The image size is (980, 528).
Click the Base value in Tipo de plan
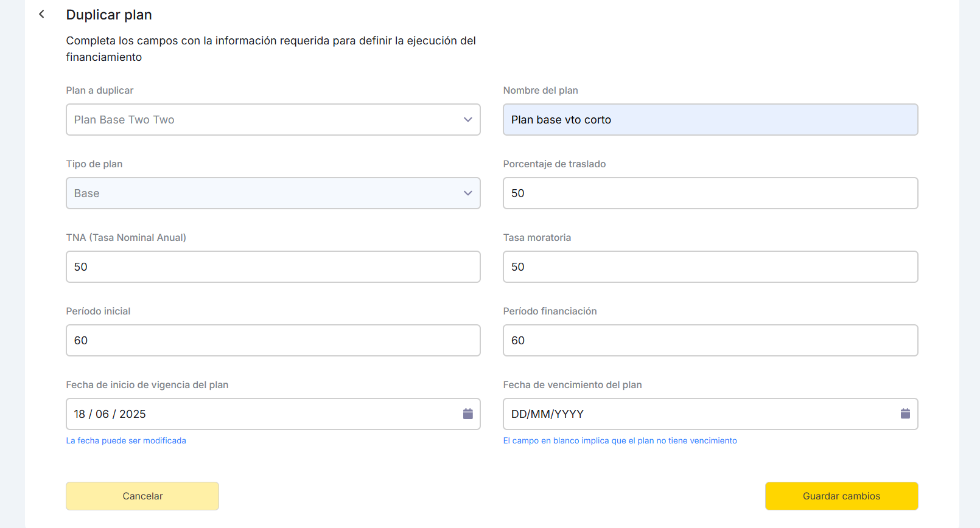click(87, 193)
